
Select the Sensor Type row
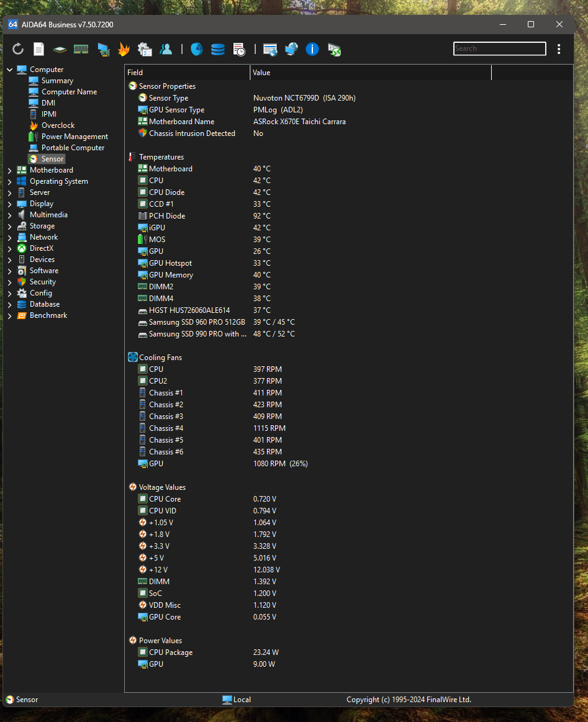click(348, 98)
